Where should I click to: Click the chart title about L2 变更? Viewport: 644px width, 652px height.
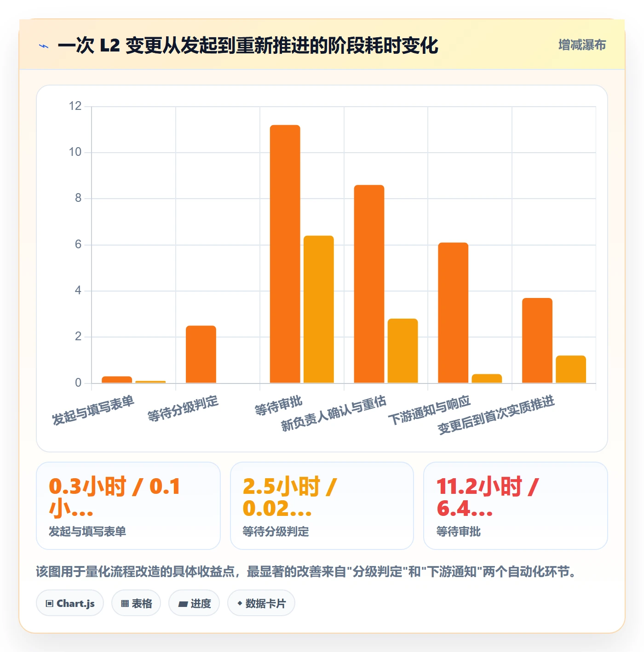248,46
